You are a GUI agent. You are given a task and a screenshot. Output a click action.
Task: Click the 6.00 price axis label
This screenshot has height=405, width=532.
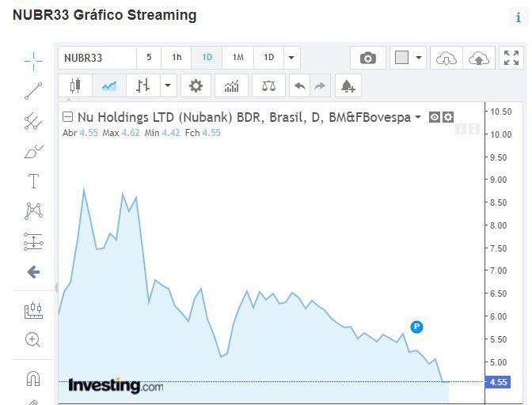[x=498, y=316]
